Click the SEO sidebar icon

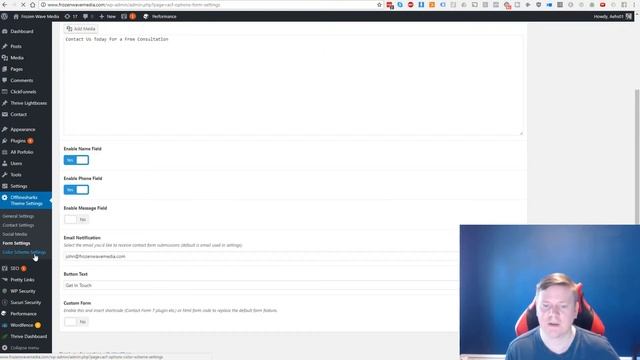(x=4, y=269)
